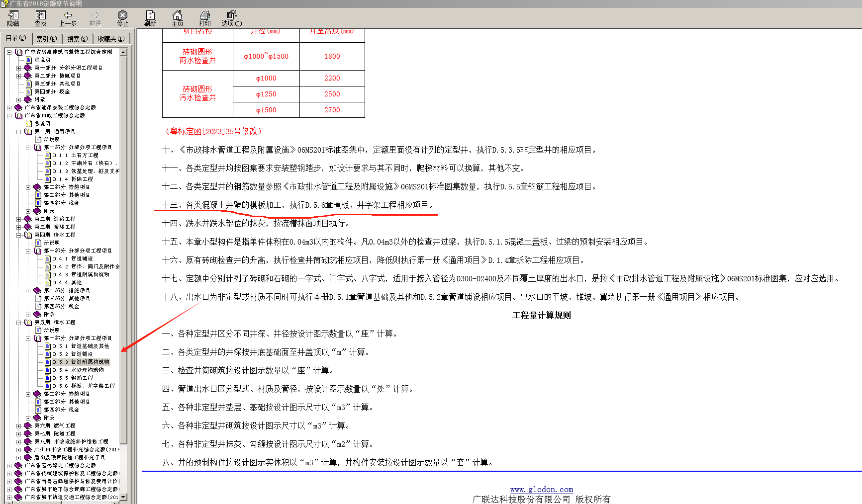The height and width of the screenshot is (504, 862).
Task: Click the tree scrollbar up arrow
Action: pyautogui.click(x=123, y=52)
